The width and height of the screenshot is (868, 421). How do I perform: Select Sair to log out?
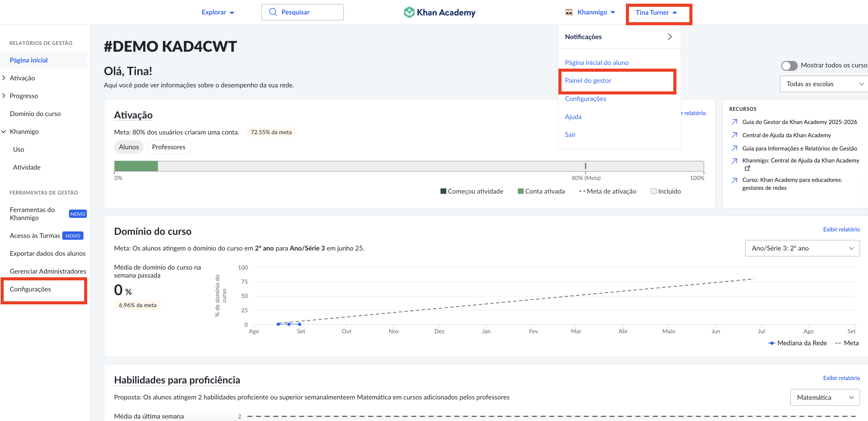coord(570,134)
